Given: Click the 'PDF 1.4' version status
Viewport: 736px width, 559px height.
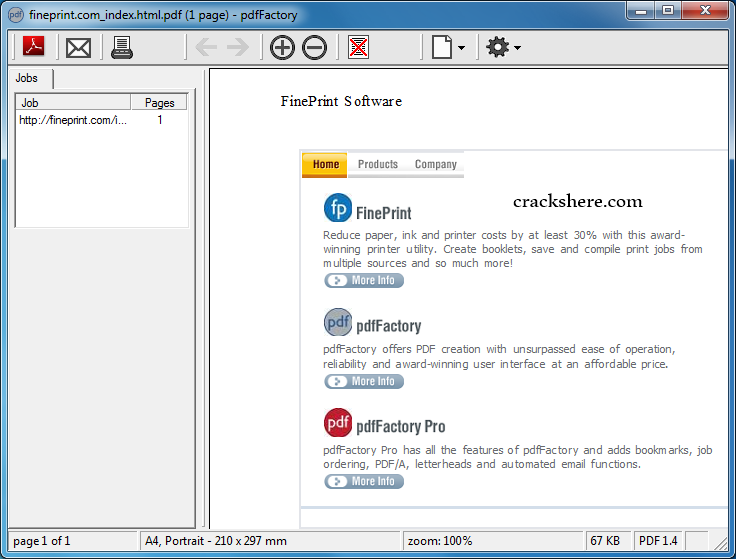Looking at the screenshot, I should (658, 541).
